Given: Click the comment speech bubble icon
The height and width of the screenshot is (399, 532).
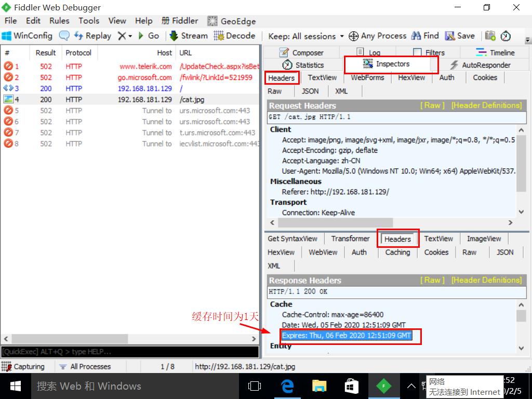Looking at the screenshot, I should pyautogui.click(x=64, y=36).
